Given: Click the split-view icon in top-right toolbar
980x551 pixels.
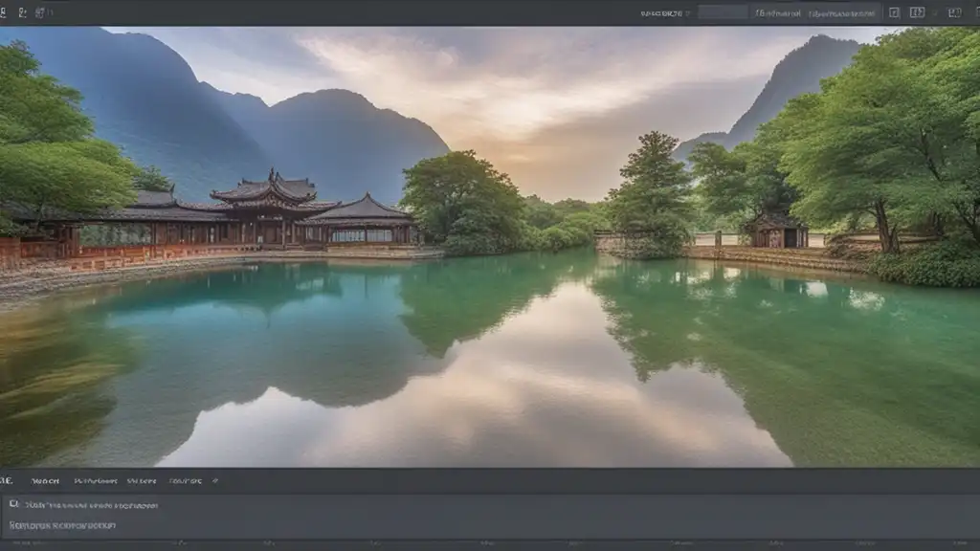Looking at the screenshot, I should tap(917, 12).
